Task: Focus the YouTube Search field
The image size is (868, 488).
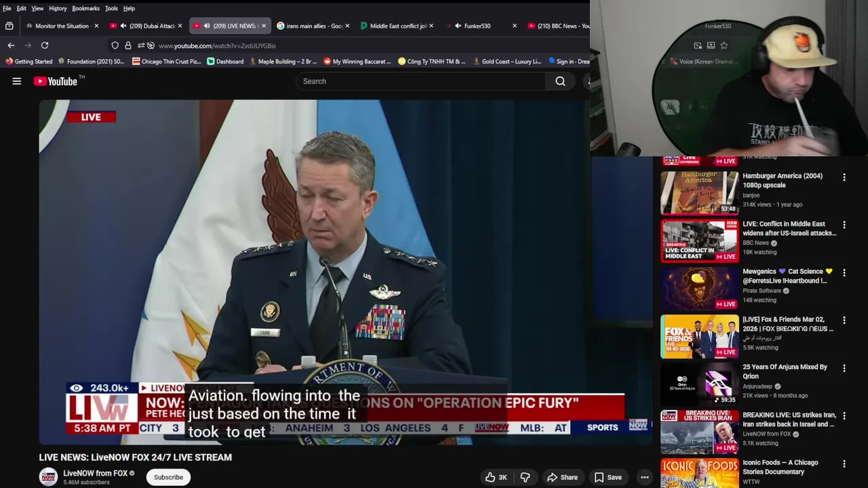Action: coord(420,81)
